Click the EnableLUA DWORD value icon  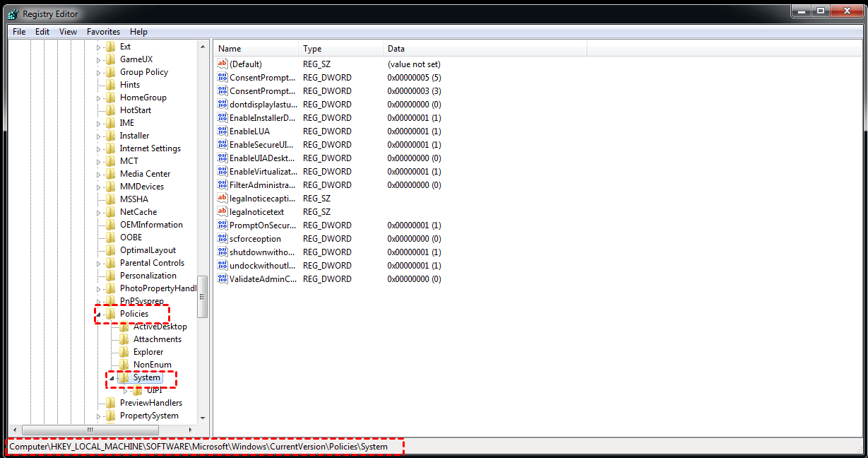[222, 131]
